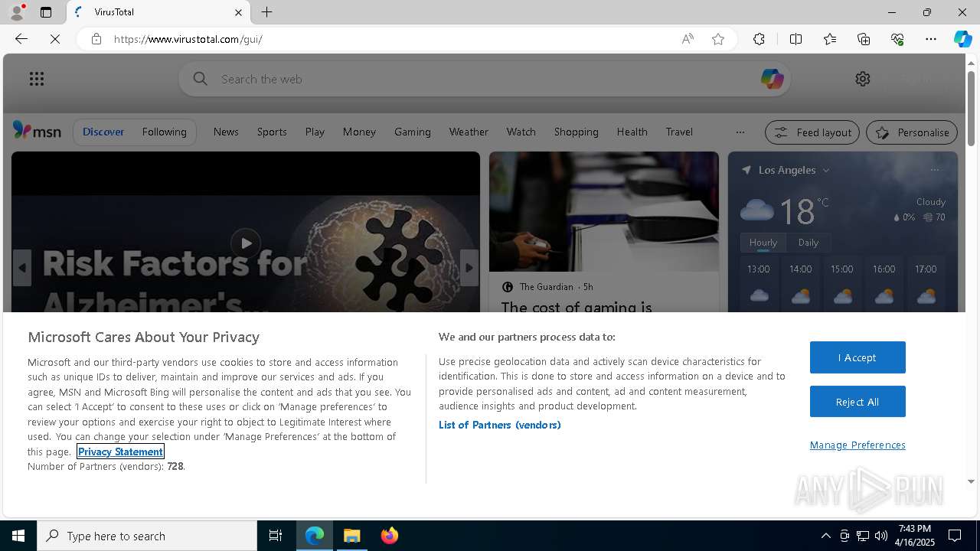Open List of Partners (vendors) link
This screenshot has width=980, height=551.
pyautogui.click(x=499, y=425)
